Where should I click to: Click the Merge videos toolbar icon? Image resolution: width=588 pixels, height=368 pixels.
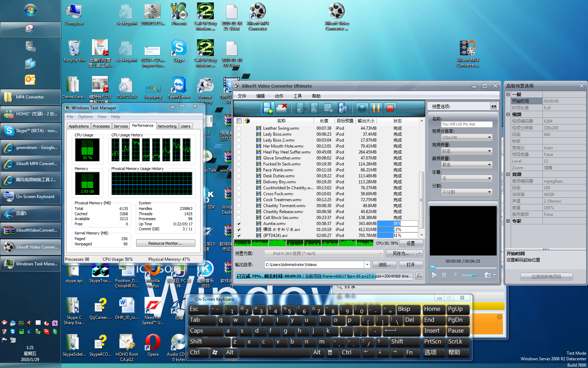coord(342,108)
